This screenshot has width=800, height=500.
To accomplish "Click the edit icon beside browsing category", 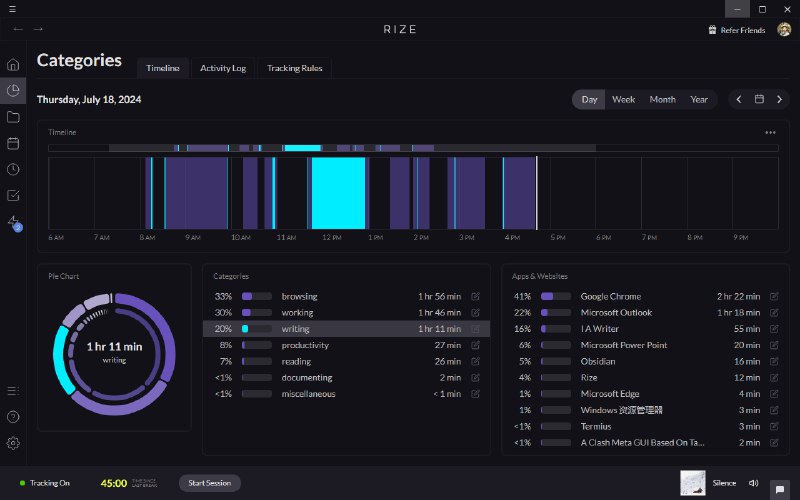I will [x=475, y=297].
